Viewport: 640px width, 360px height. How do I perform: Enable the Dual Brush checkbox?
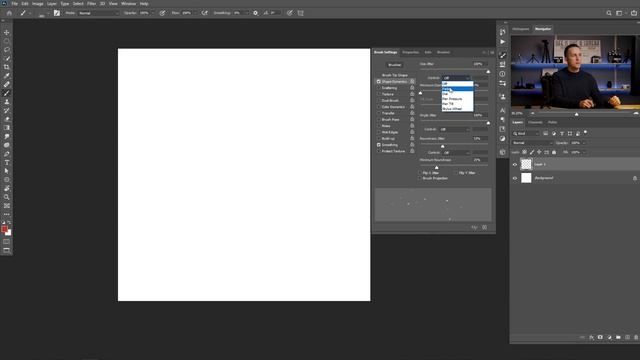379,100
